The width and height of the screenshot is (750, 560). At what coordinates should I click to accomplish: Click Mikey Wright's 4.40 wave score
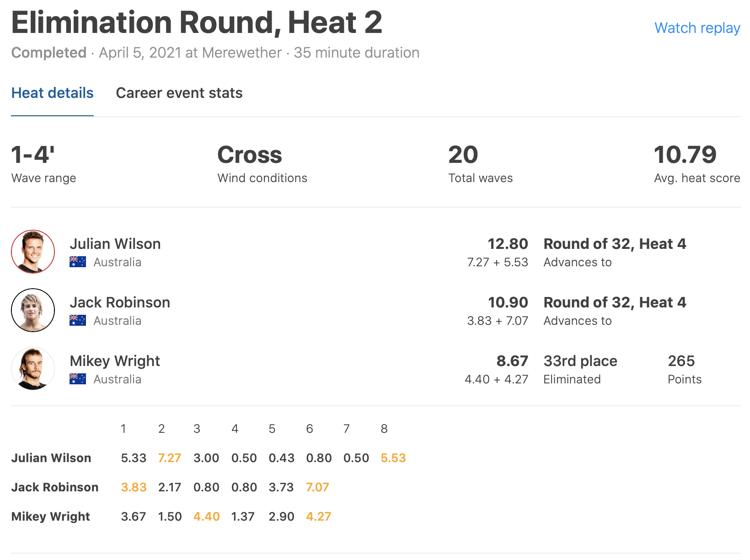(x=207, y=517)
